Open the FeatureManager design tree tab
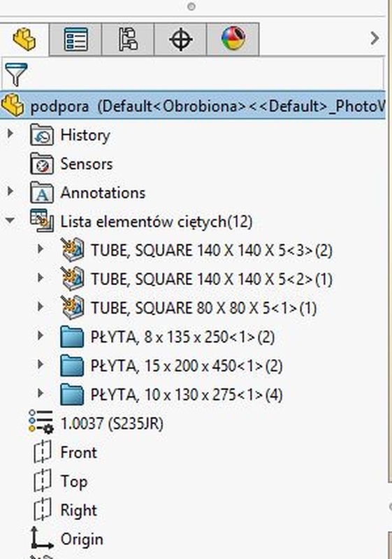The image size is (392, 559). tap(24, 39)
